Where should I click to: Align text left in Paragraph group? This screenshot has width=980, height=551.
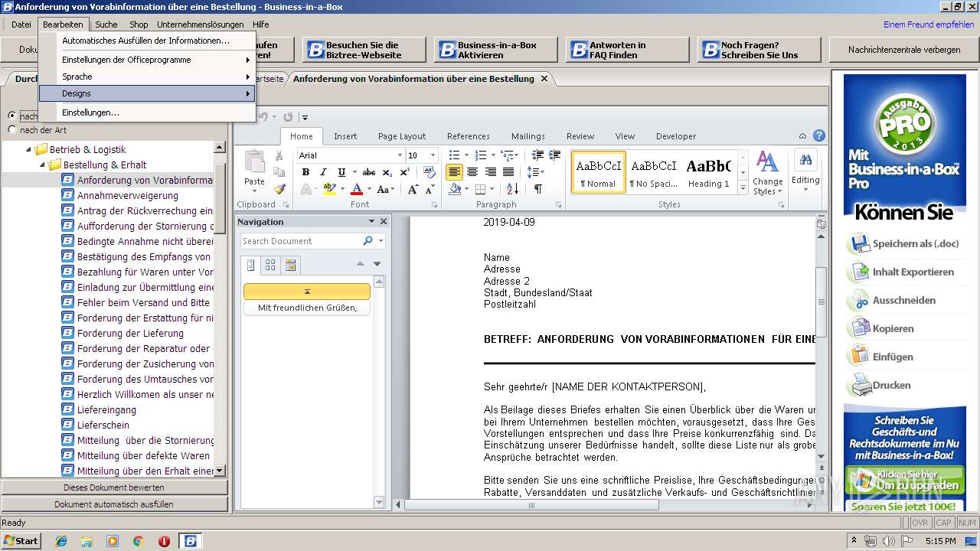click(x=454, y=172)
